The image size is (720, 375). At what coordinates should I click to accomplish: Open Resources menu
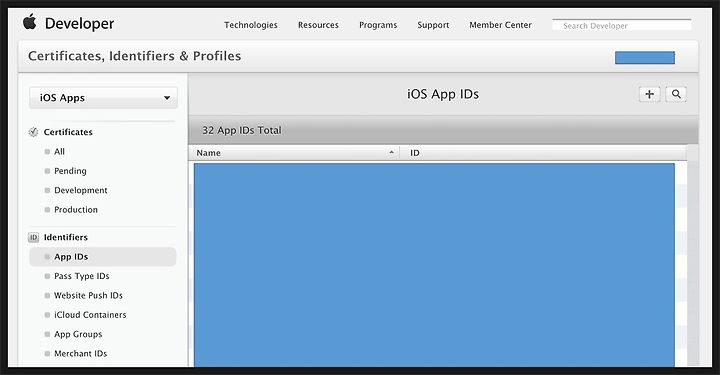point(318,25)
